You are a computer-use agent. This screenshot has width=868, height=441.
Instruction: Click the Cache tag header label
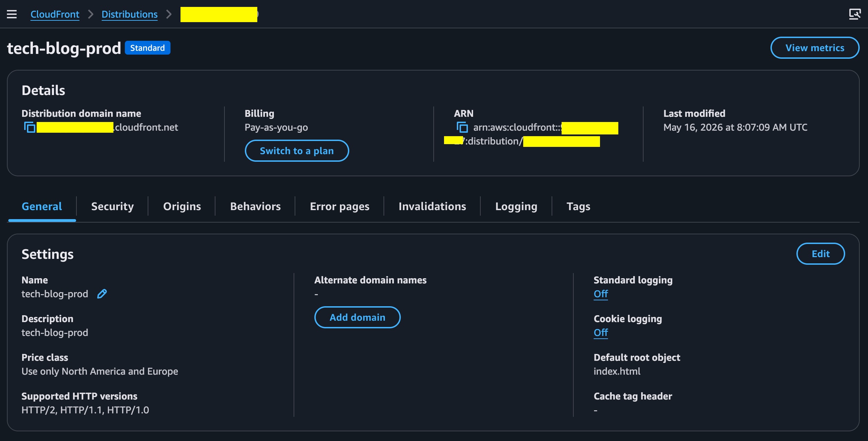(x=633, y=396)
